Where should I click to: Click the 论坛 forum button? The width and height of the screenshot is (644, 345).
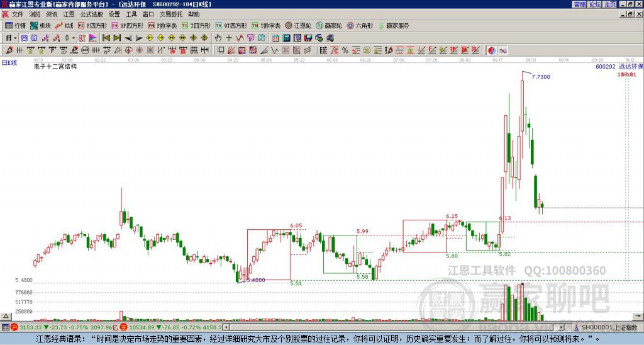pyautogui.click(x=595, y=4)
